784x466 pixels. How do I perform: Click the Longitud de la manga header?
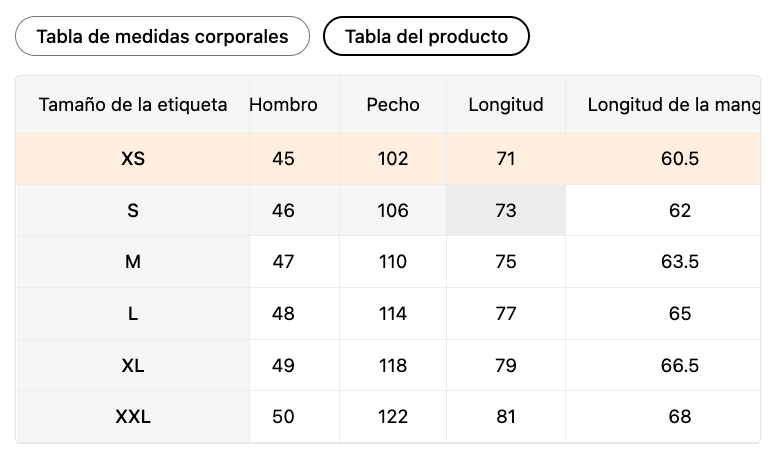pos(673,104)
